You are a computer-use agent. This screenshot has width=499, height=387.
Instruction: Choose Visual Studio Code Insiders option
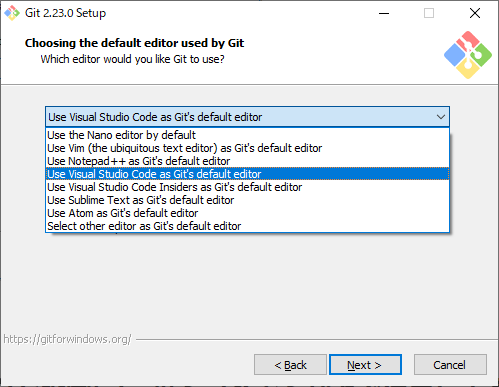pos(247,187)
